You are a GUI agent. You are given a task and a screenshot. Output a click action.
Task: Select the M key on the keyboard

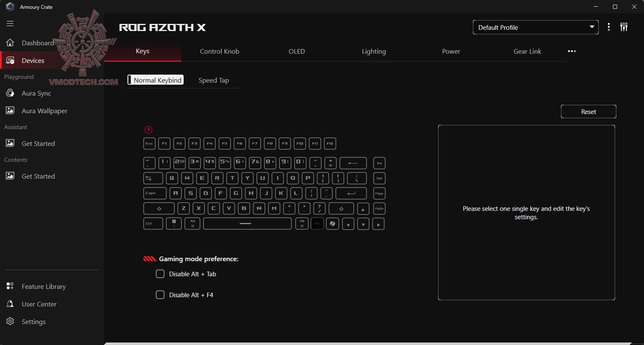274,208
